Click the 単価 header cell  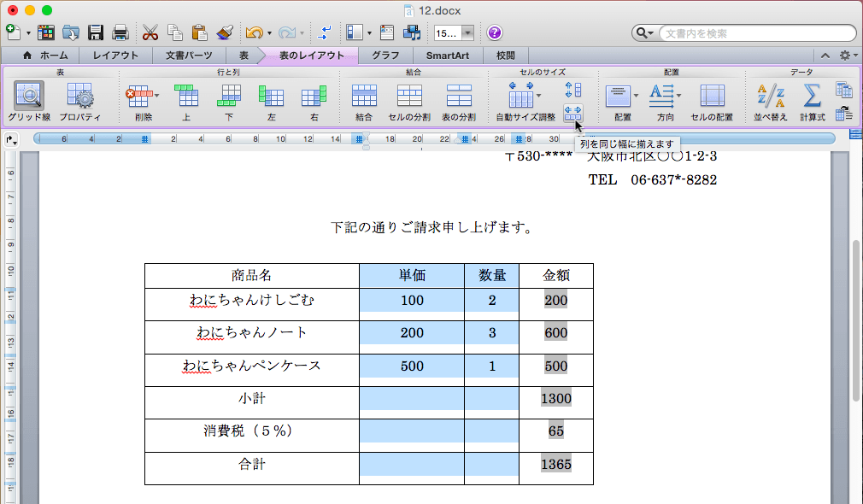coord(412,276)
